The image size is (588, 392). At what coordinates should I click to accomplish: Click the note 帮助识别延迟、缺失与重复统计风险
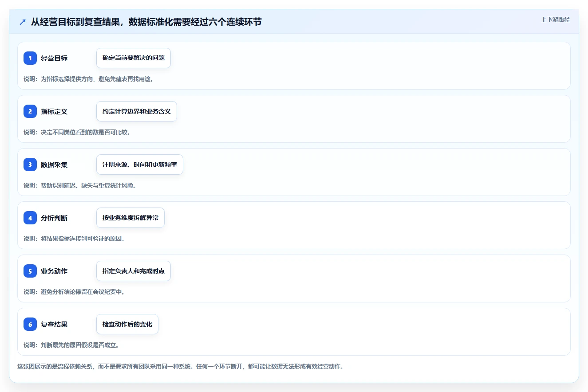(x=80, y=185)
